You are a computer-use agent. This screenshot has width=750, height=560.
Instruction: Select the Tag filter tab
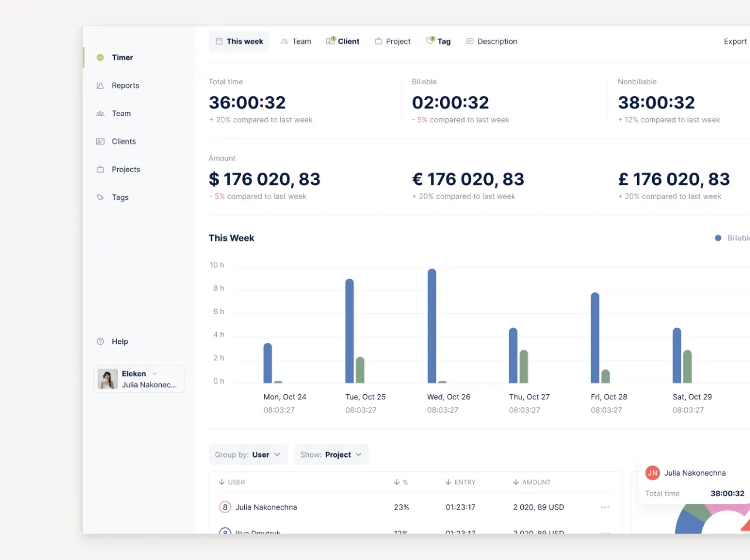tap(438, 41)
